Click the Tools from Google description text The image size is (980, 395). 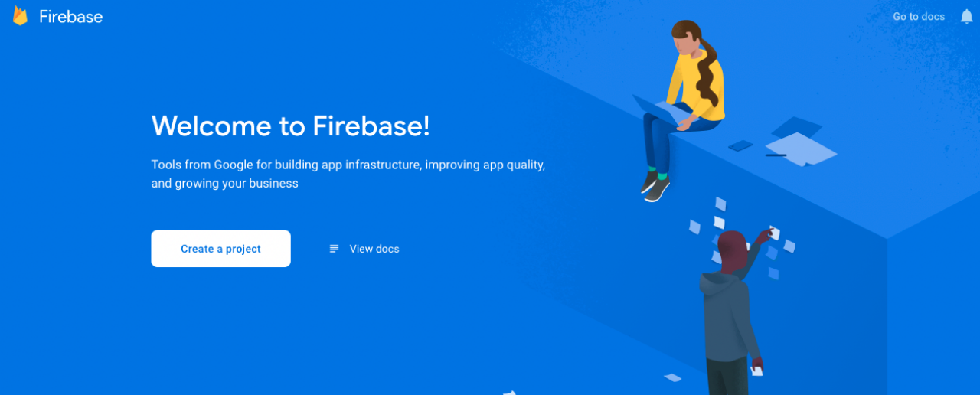[348, 174]
